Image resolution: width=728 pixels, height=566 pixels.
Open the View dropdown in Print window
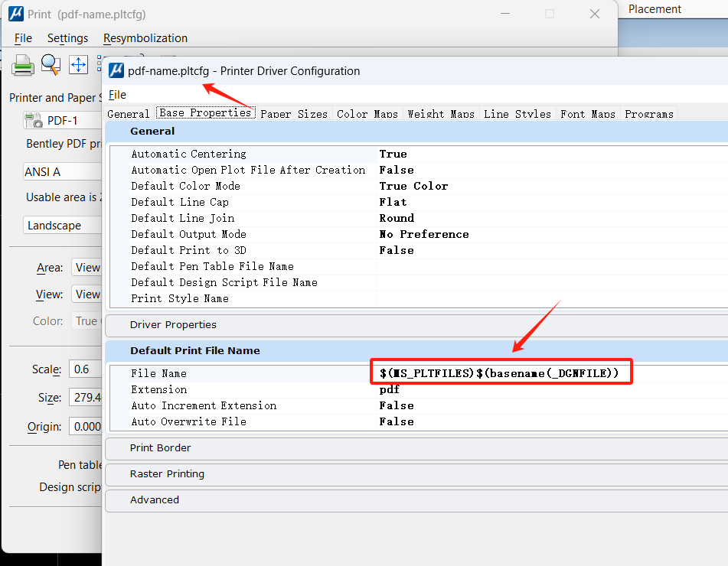[87, 294]
